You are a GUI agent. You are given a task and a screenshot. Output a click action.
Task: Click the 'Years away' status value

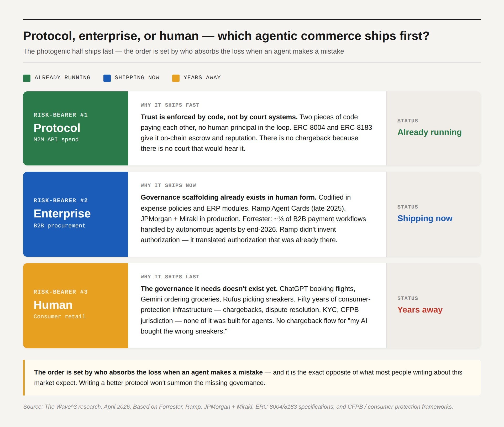click(x=420, y=310)
